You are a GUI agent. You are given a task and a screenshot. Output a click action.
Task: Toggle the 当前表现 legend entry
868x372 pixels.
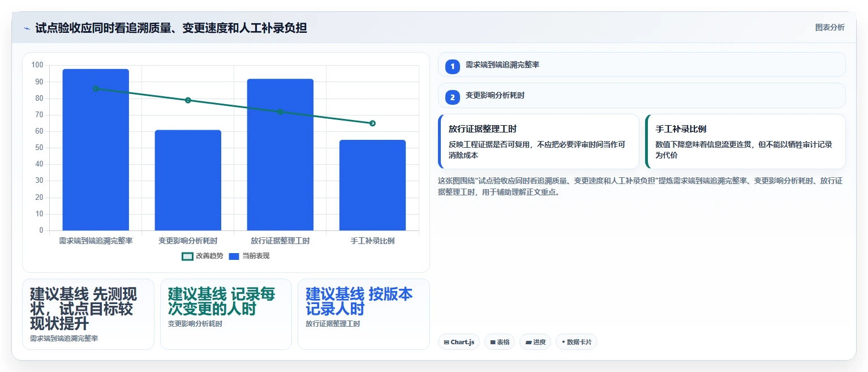(249, 256)
